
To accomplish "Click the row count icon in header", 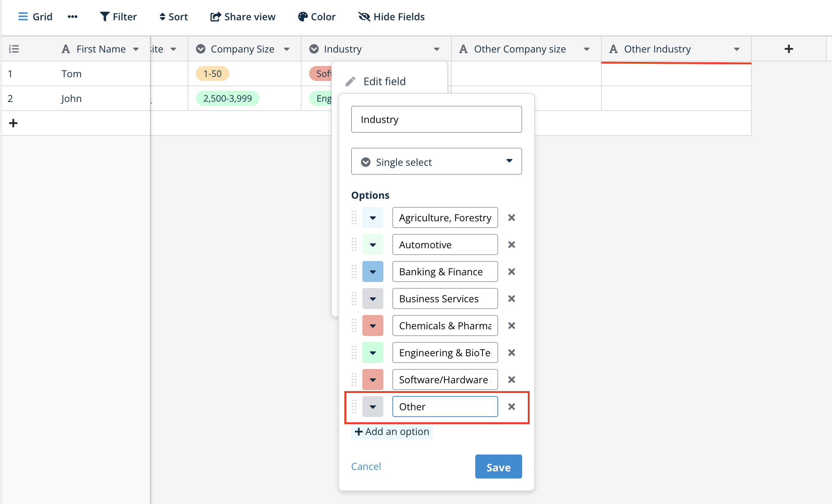I will [x=14, y=49].
